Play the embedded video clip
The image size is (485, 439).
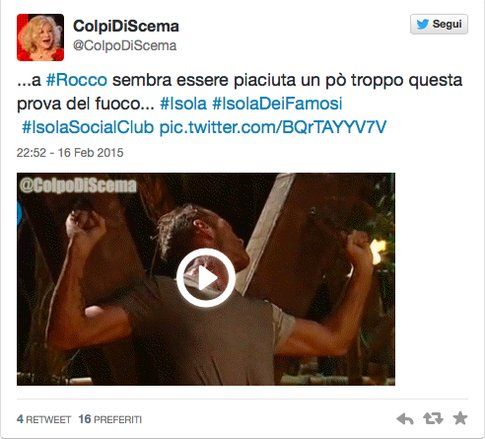tap(206, 278)
